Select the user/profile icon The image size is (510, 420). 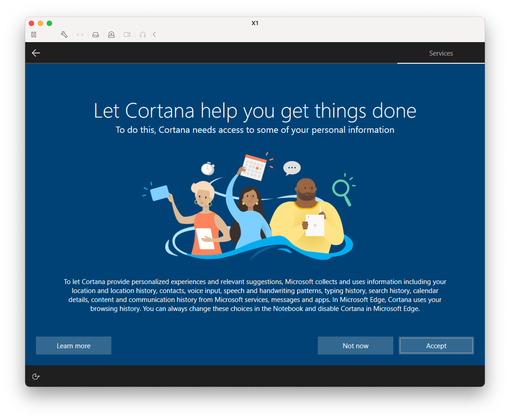click(111, 34)
